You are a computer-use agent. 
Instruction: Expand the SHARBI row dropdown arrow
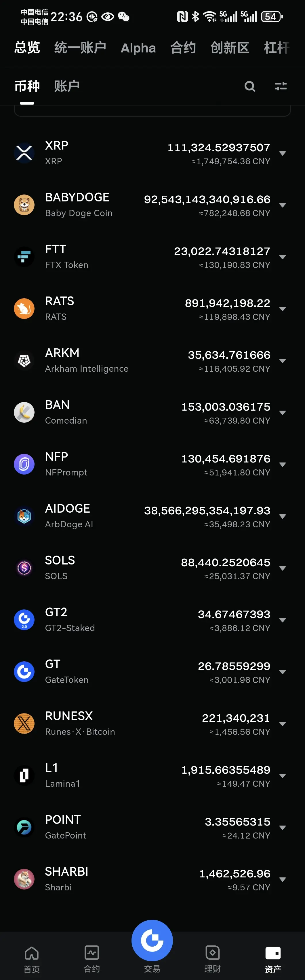click(x=283, y=879)
